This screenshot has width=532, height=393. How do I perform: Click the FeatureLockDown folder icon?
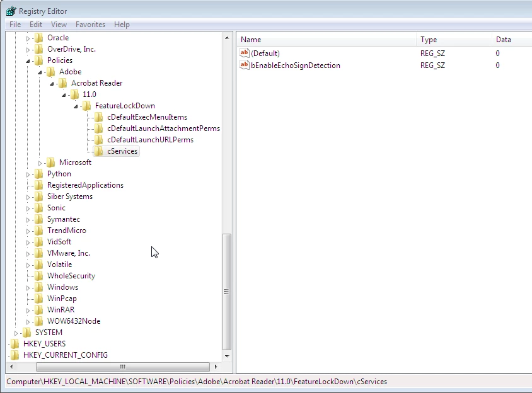87,106
